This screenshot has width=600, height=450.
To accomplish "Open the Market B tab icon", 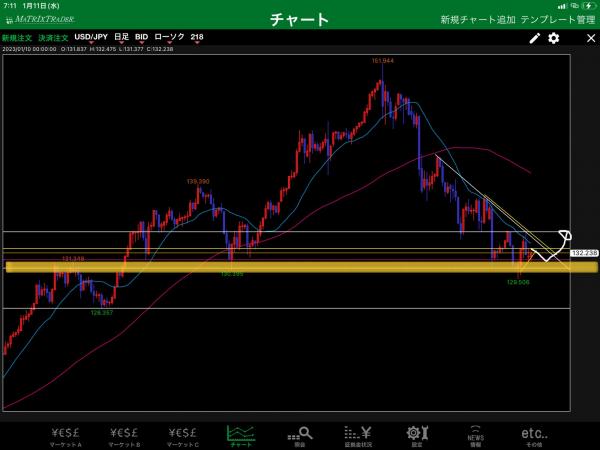I will (x=124, y=436).
